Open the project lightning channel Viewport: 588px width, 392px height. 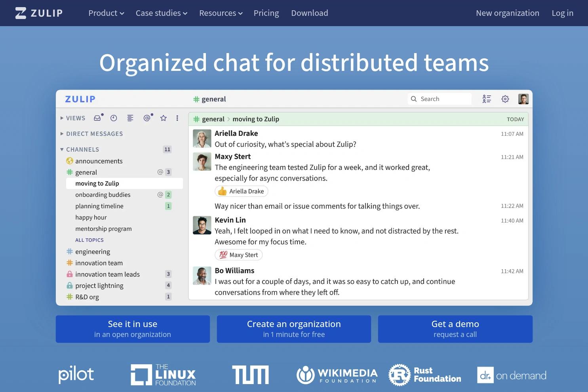coord(99,285)
